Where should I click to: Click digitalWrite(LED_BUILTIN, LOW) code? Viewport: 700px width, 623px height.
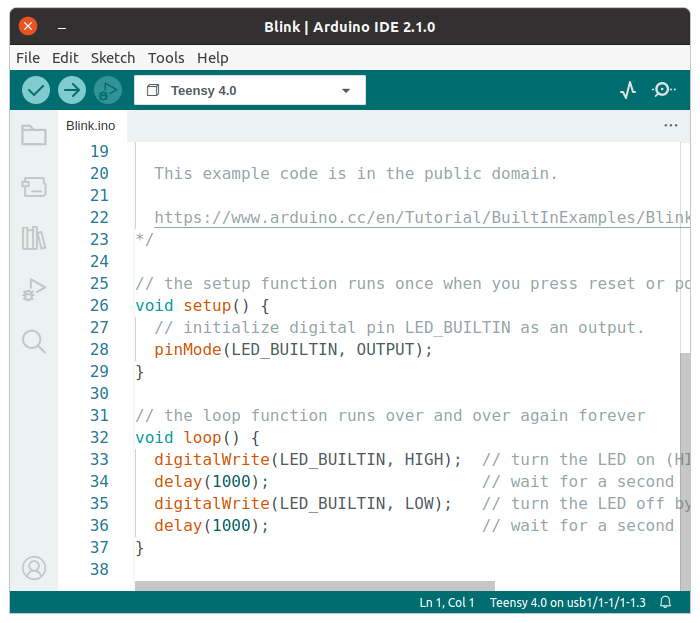point(303,504)
